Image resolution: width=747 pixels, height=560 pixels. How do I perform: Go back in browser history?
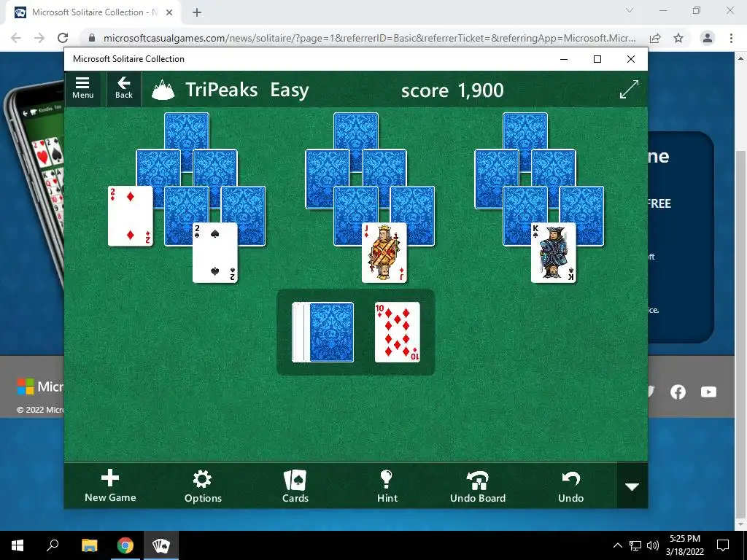pyautogui.click(x=16, y=38)
